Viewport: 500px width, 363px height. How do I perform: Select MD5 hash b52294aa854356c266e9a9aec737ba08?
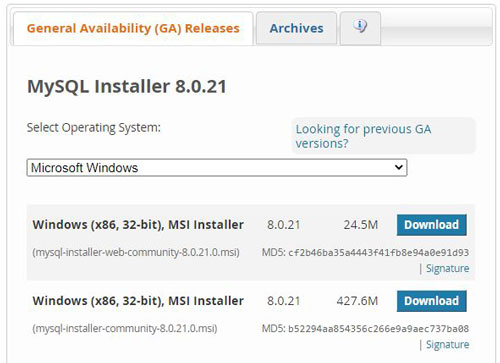pyautogui.click(x=378, y=329)
